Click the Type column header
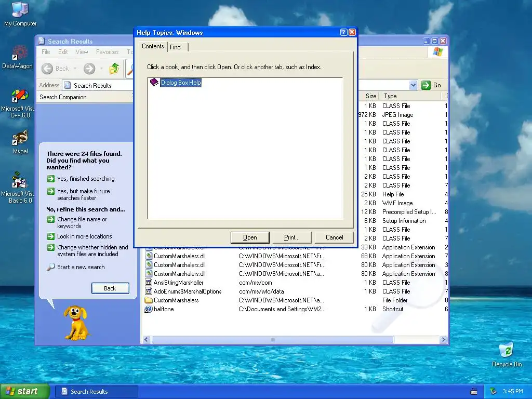 (x=410, y=96)
